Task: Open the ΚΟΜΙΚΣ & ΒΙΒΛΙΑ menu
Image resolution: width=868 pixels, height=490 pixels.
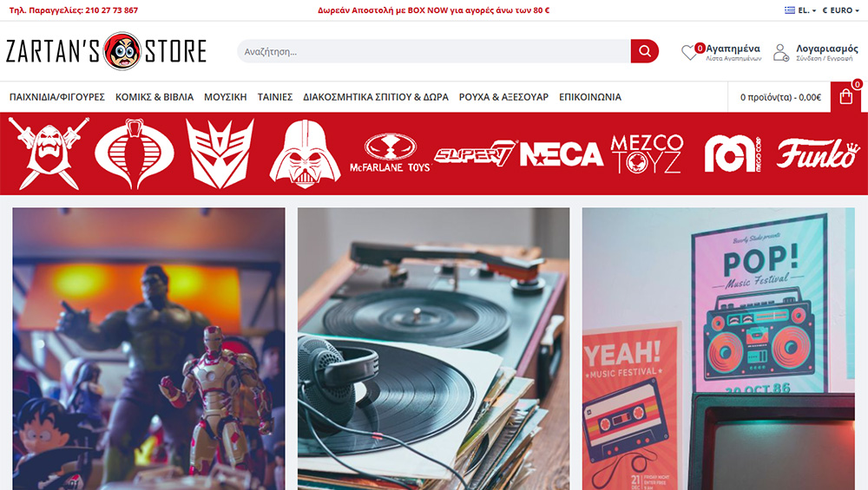Action: [x=155, y=97]
